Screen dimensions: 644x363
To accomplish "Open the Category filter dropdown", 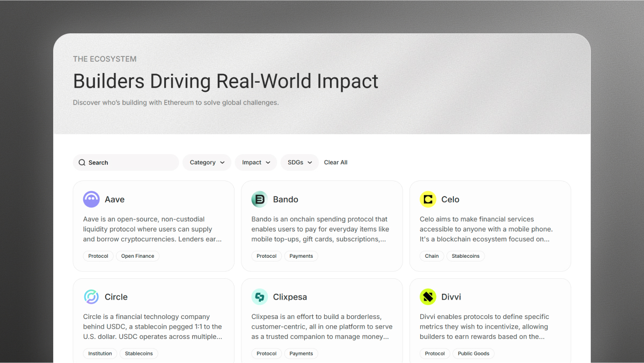I will [207, 162].
